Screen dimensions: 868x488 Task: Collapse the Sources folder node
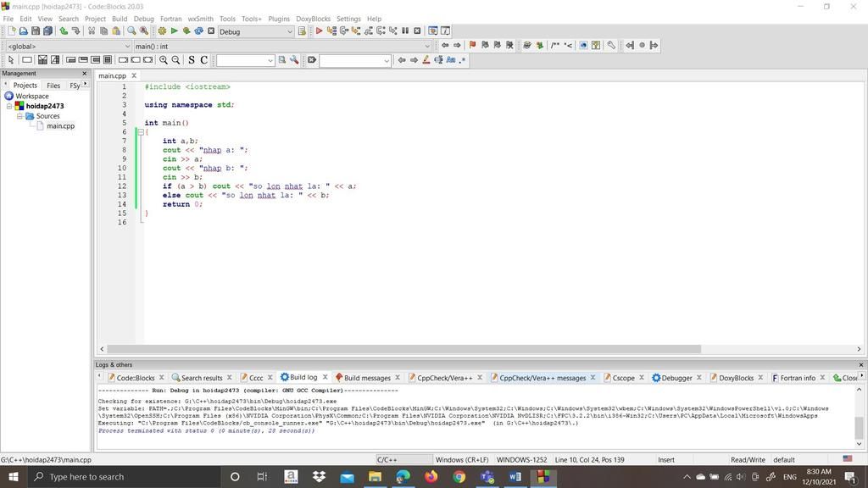pyautogui.click(x=20, y=116)
